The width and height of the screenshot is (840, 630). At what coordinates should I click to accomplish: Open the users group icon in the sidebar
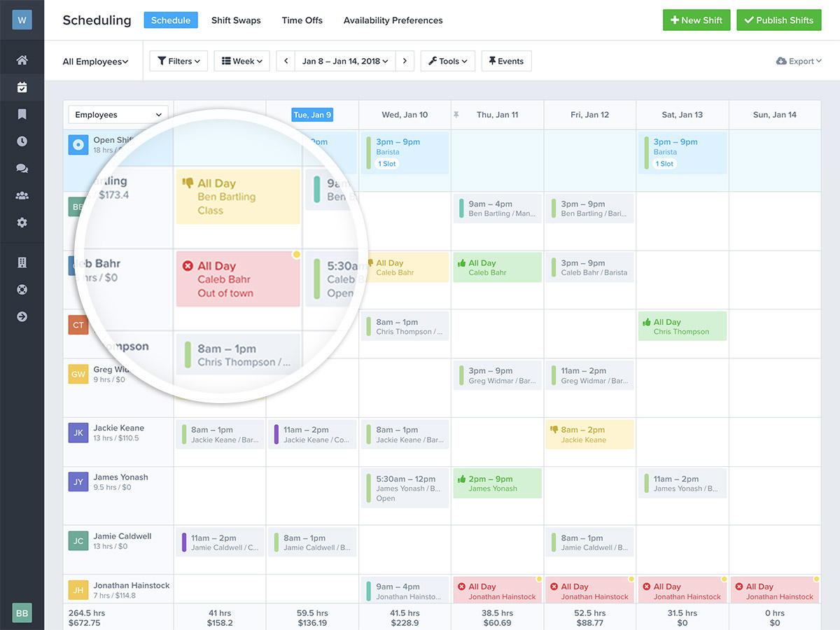coord(22,195)
